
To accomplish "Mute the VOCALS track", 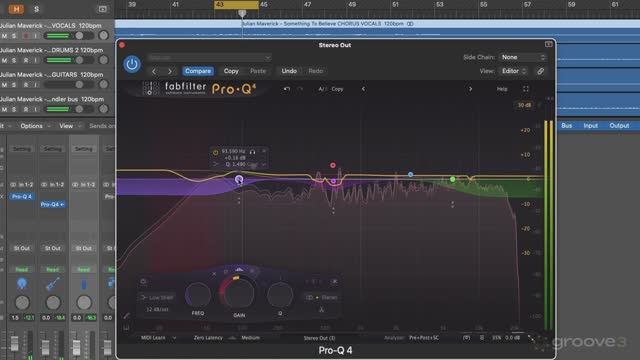I will point(4,36).
